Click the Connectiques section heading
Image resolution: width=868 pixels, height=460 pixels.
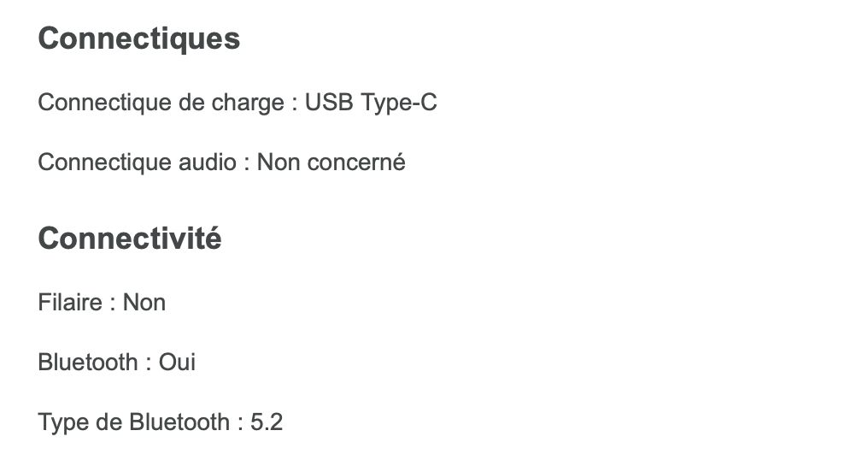(x=139, y=38)
